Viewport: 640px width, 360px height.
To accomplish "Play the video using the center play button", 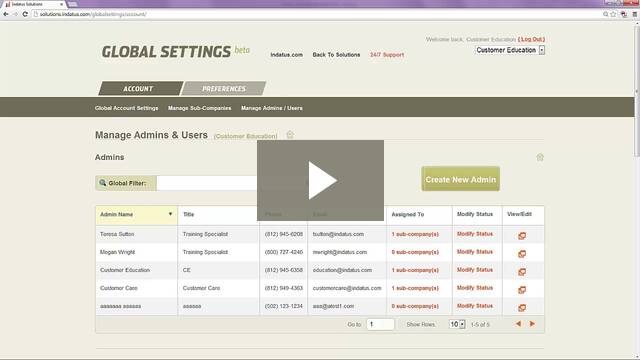I will [320, 180].
